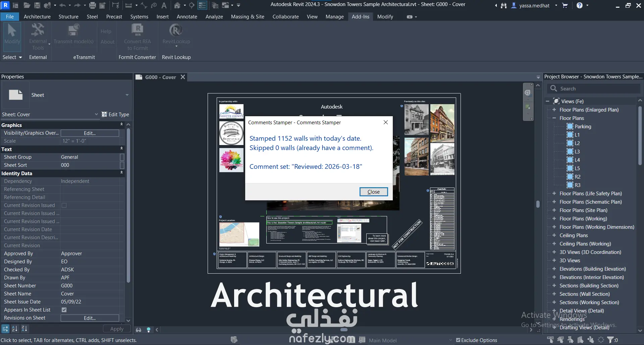Save the project using the disk icon
The image size is (644, 345).
37,5
